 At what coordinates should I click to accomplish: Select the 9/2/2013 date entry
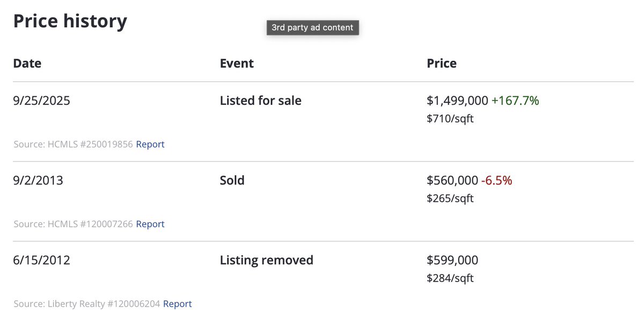click(38, 181)
